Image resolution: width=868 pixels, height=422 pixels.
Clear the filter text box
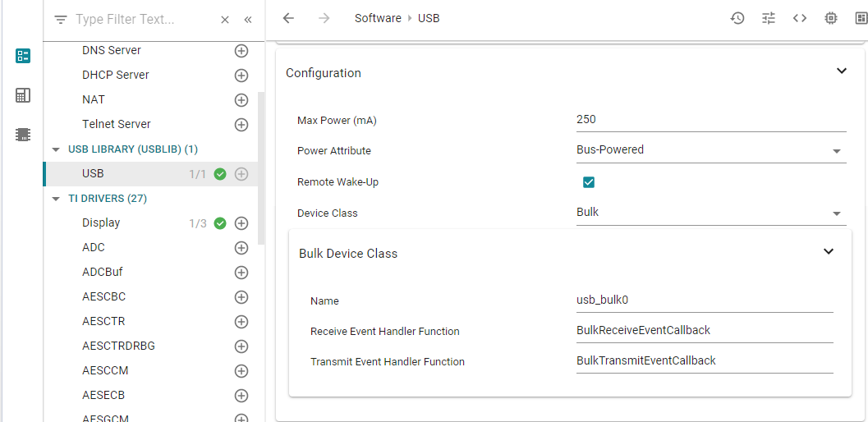click(225, 20)
